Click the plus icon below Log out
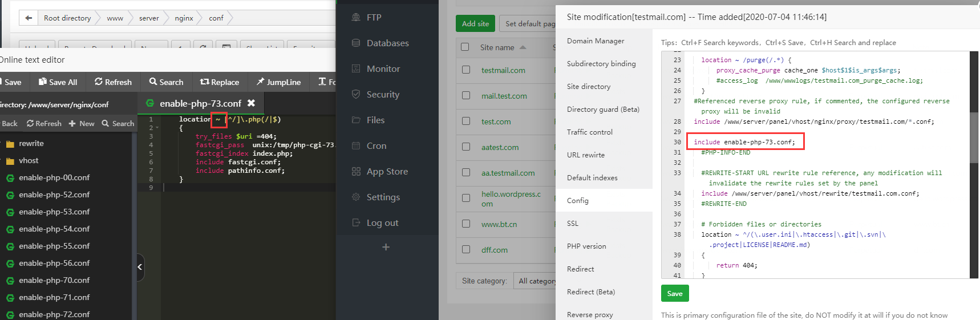Image resolution: width=980 pixels, height=320 pixels. click(x=386, y=247)
